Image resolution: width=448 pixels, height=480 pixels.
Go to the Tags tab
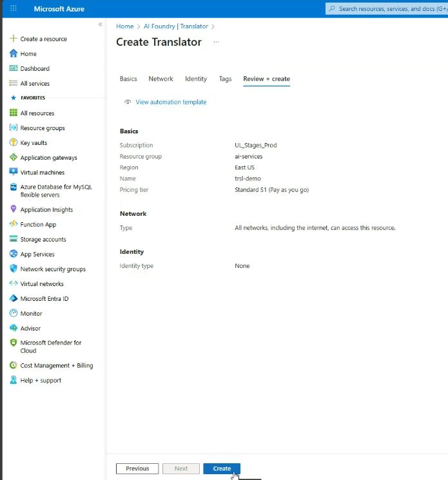[225, 79]
